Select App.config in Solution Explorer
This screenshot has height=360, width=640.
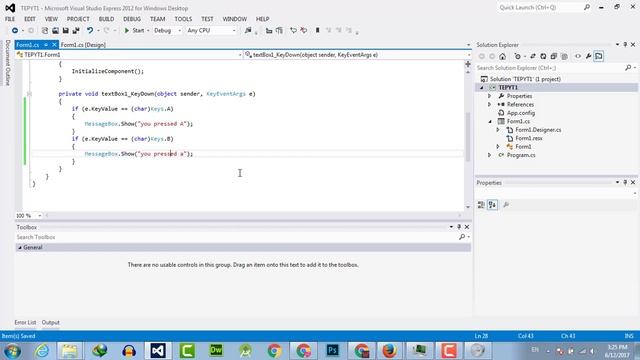(521, 113)
